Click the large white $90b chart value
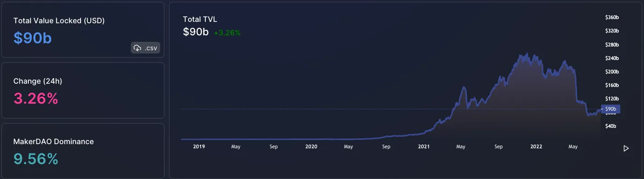This screenshot has width=644, height=179. point(196,33)
